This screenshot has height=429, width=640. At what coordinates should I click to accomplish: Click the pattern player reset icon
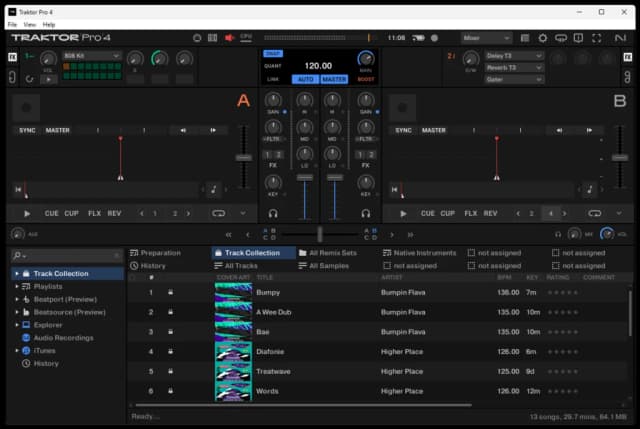(29, 79)
